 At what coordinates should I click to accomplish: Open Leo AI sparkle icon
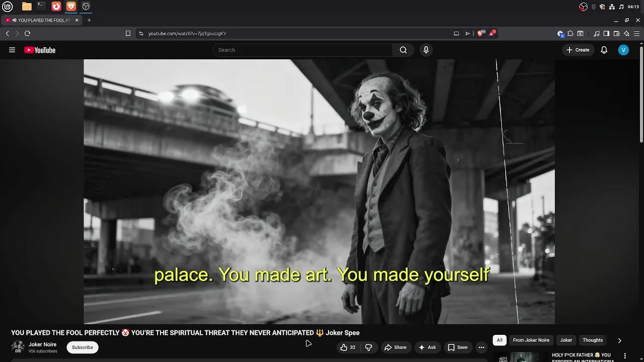(626, 34)
